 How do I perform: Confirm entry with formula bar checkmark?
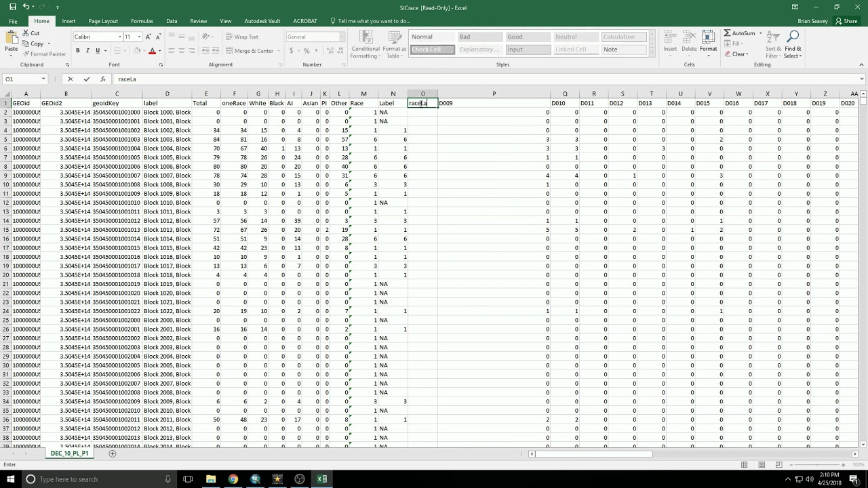pyautogui.click(x=86, y=79)
